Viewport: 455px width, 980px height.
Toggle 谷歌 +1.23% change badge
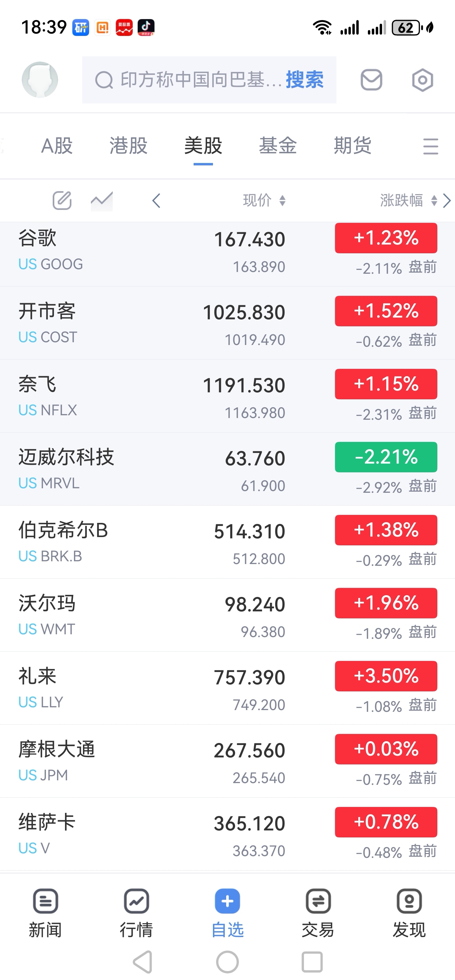pos(386,238)
